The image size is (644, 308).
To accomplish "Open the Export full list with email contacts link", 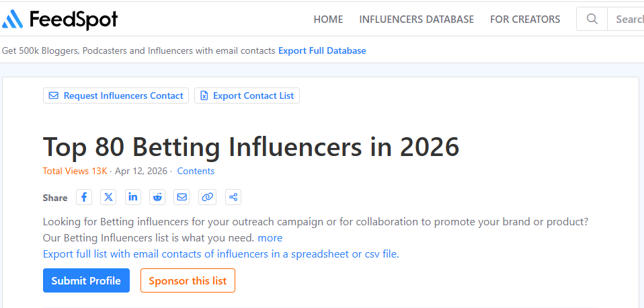I will 221,254.
